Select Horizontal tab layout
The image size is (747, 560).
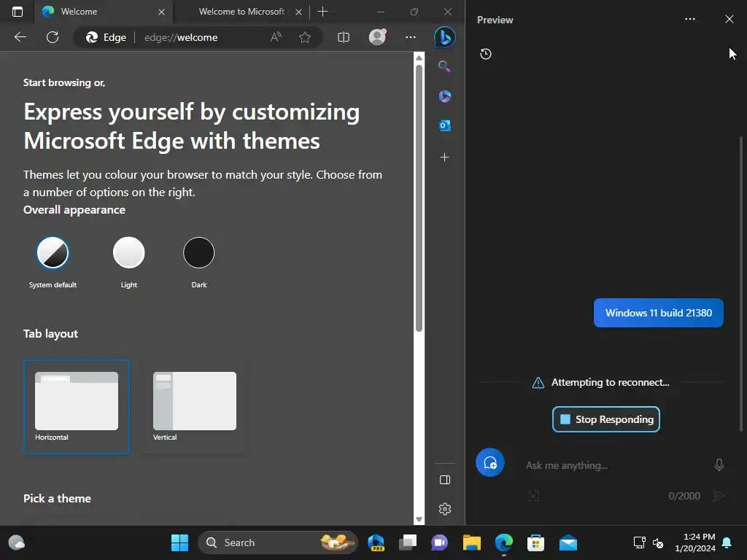pos(76,407)
